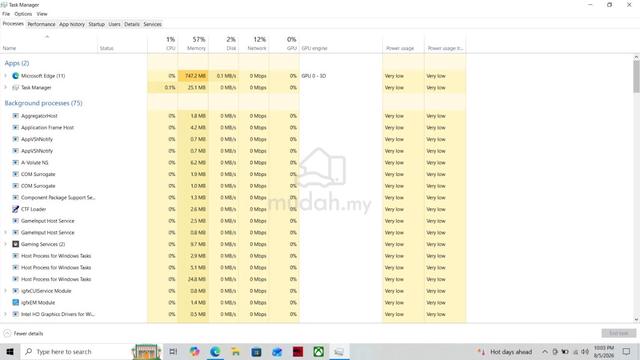Click the Task Manager taskbar icon
The image size is (640, 360).
point(339,351)
